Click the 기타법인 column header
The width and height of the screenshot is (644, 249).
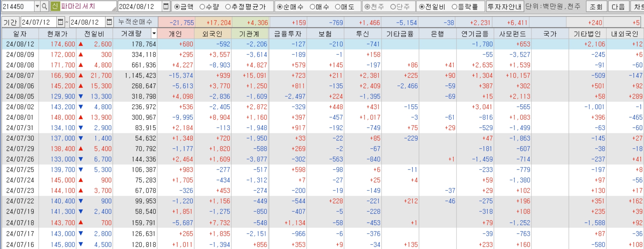[x=587, y=34]
